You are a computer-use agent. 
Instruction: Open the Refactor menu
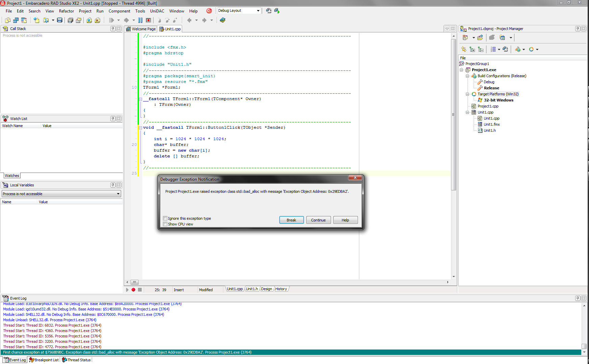coord(66,11)
